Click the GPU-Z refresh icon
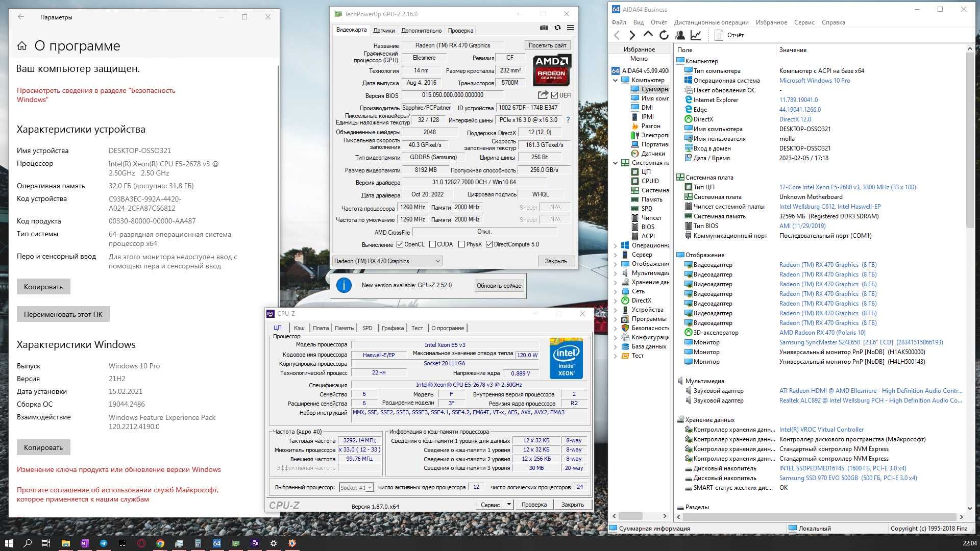This screenshot has height=551, width=980. pos(557,28)
